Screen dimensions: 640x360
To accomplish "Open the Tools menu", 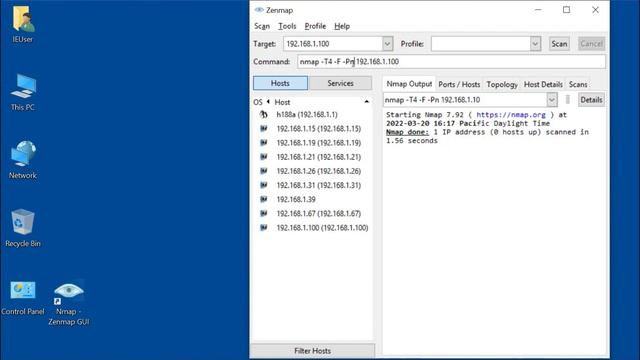I will (287, 26).
